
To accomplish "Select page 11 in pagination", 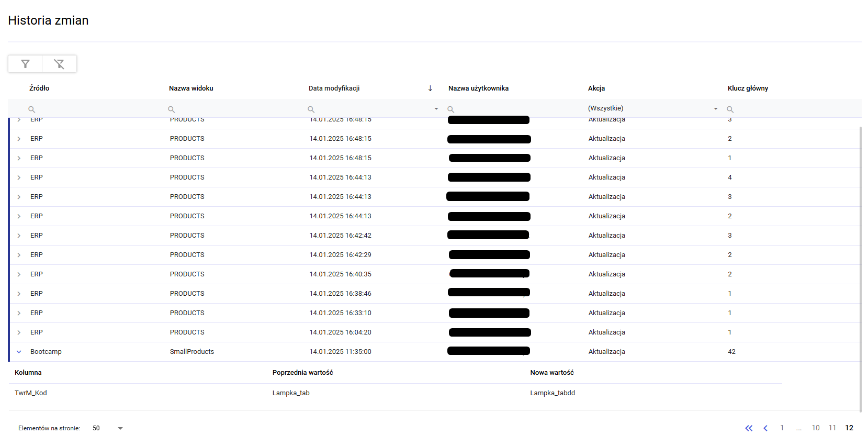I will pos(832,428).
